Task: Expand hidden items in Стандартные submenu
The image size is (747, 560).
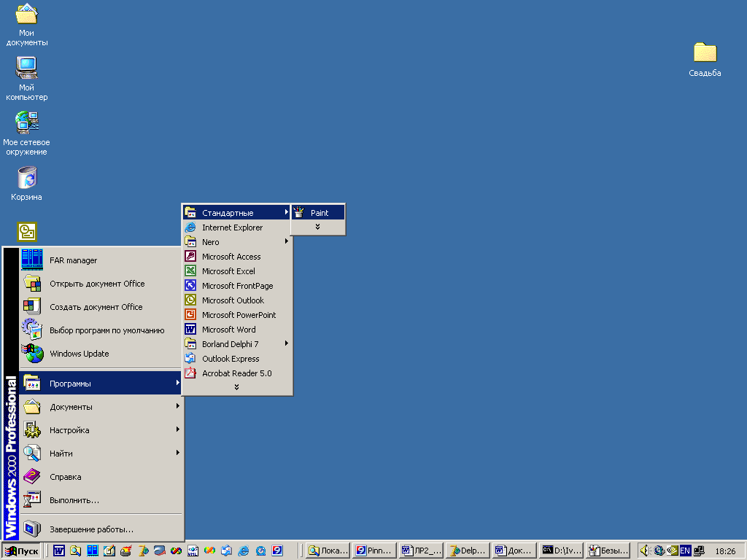Action: (x=318, y=227)
